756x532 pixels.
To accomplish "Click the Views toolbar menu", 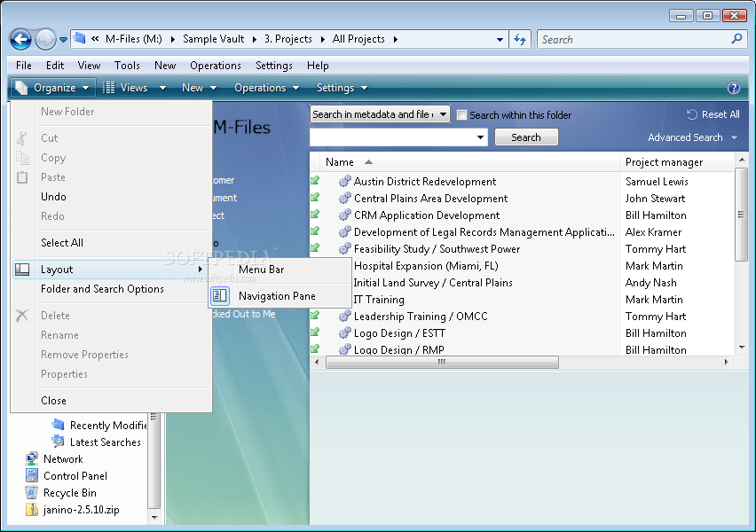I will click(x=134, y=88).
